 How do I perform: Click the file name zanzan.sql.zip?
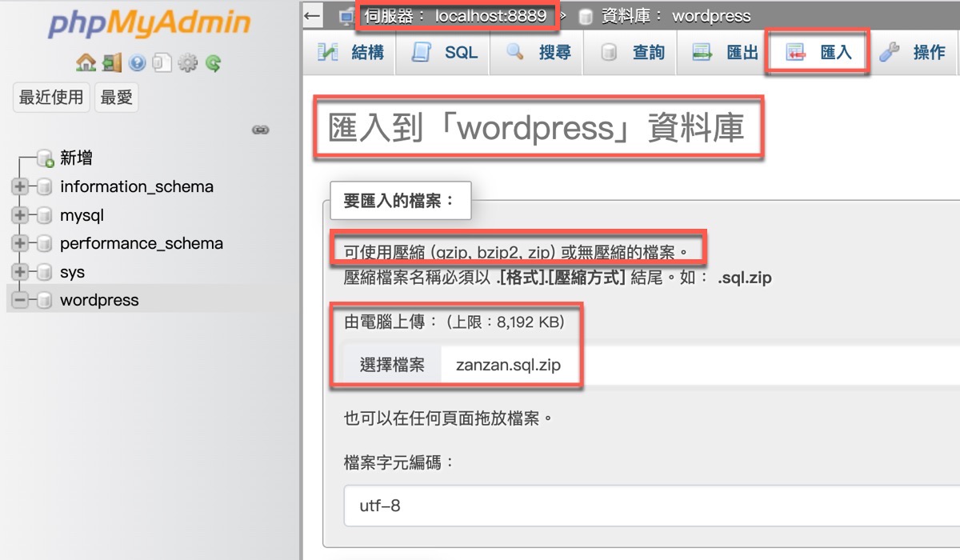pos(508,366)
